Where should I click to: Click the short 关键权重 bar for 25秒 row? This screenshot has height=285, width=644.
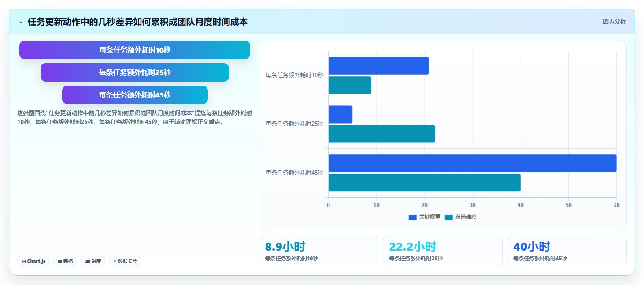pyautogui.click(x=341, y=114)
